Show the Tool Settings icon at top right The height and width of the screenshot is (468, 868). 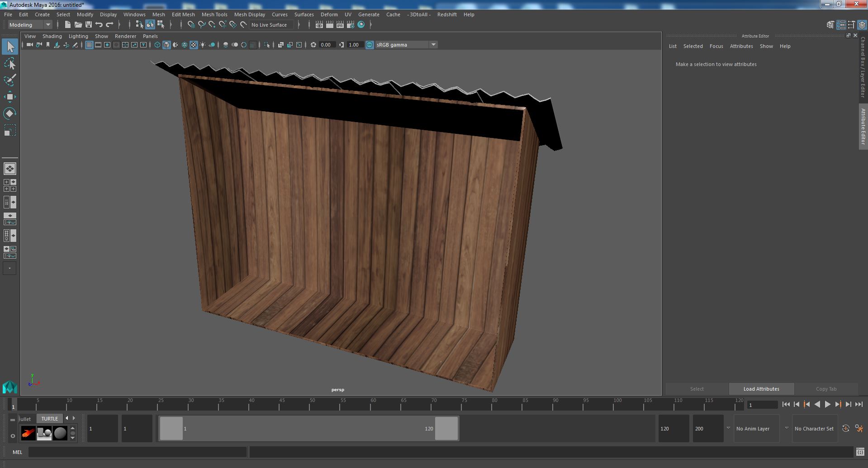[852, 25]
